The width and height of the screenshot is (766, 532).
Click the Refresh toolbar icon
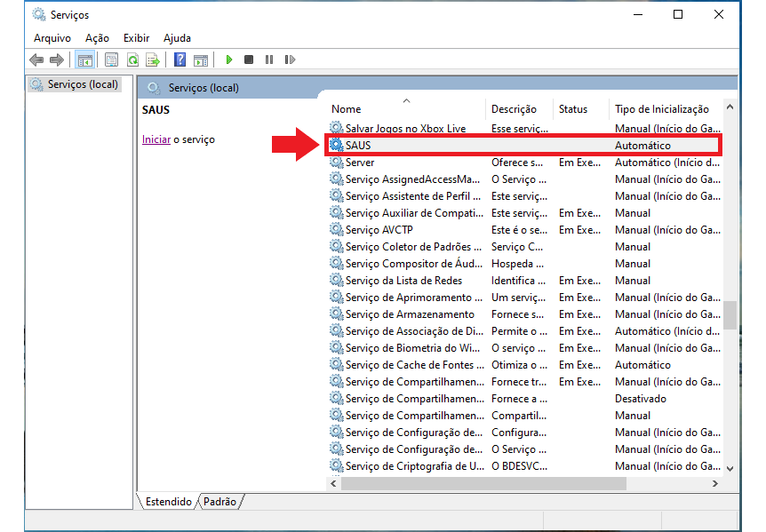(x=132, y=60)
